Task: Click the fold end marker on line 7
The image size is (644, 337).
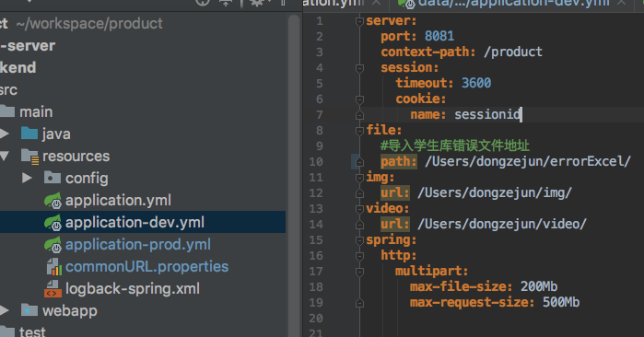Action: pyautogui.click(x=359, y=115)
